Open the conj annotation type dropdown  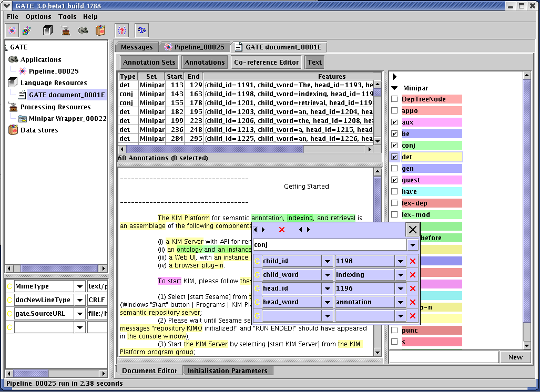413,245
